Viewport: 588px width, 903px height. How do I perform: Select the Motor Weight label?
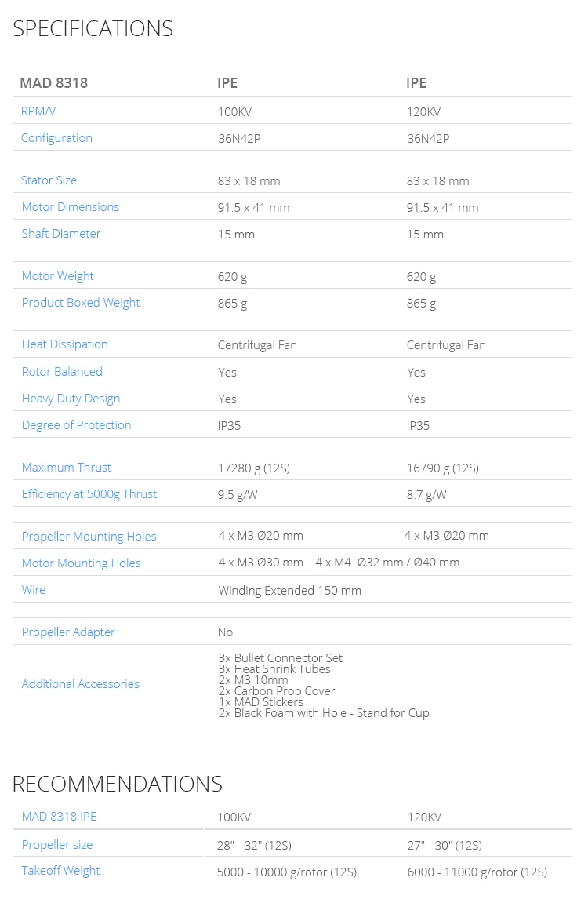coord(57,276)
